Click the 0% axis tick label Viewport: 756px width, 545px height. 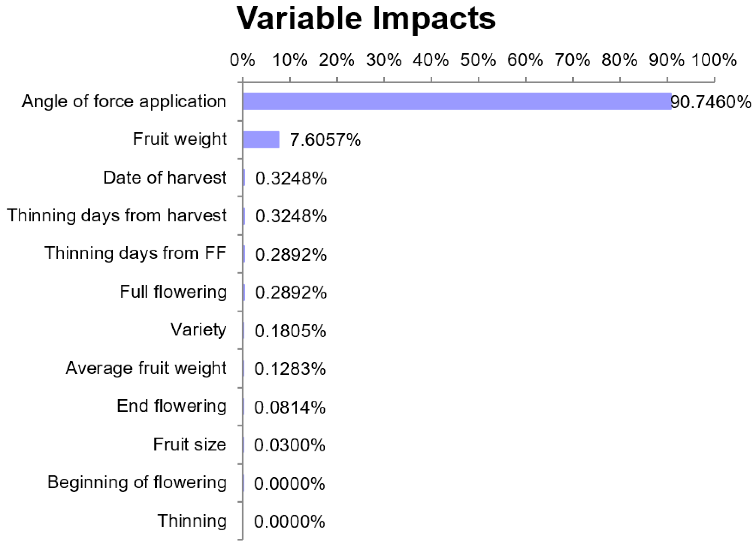[x=242, y=60]
